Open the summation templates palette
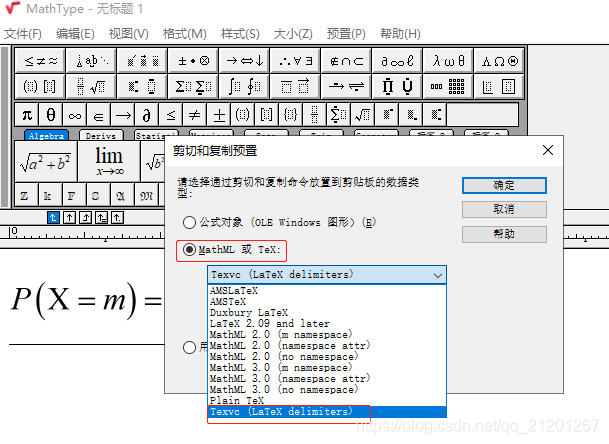 click(x=193, y=86)
